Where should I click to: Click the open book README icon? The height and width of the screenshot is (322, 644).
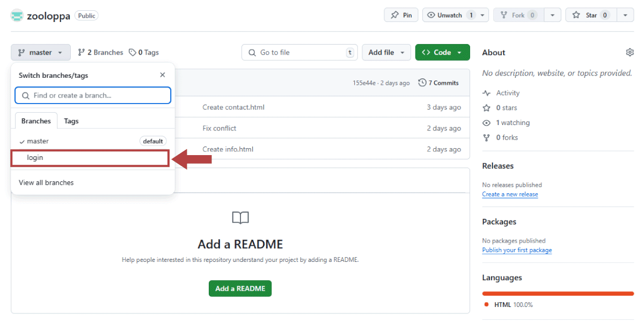[x=240, y=217]
